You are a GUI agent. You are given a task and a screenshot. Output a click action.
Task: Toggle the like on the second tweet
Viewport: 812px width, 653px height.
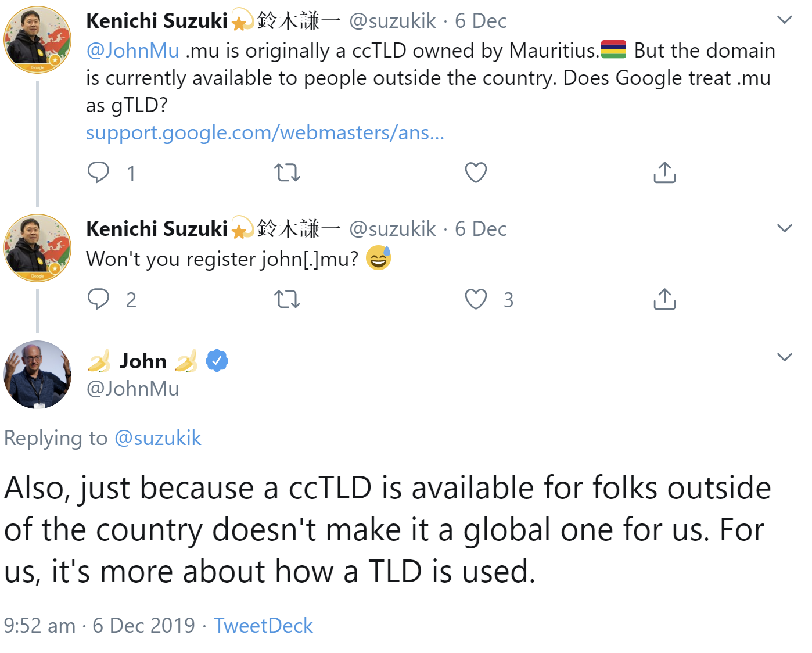coord(476,299)
